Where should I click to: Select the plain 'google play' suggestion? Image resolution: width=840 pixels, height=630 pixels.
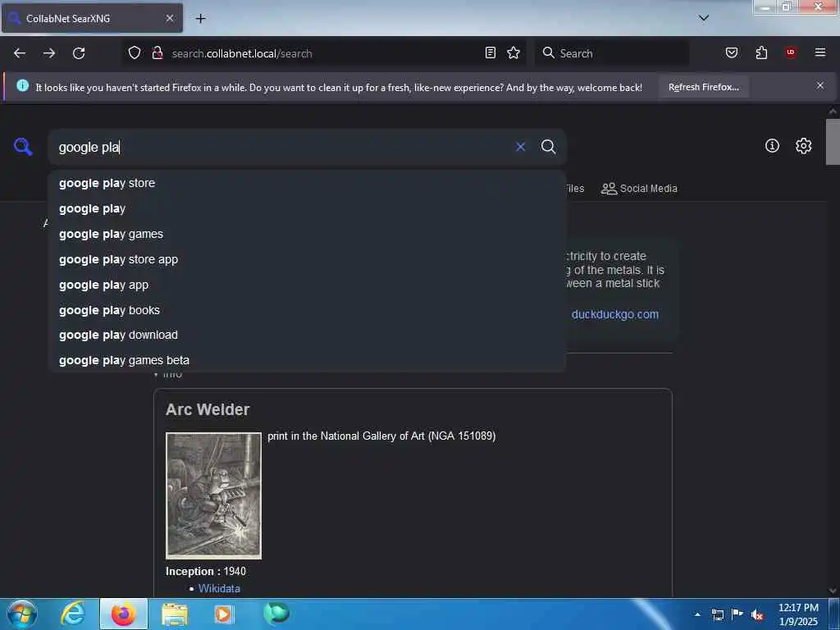(307, 209)
